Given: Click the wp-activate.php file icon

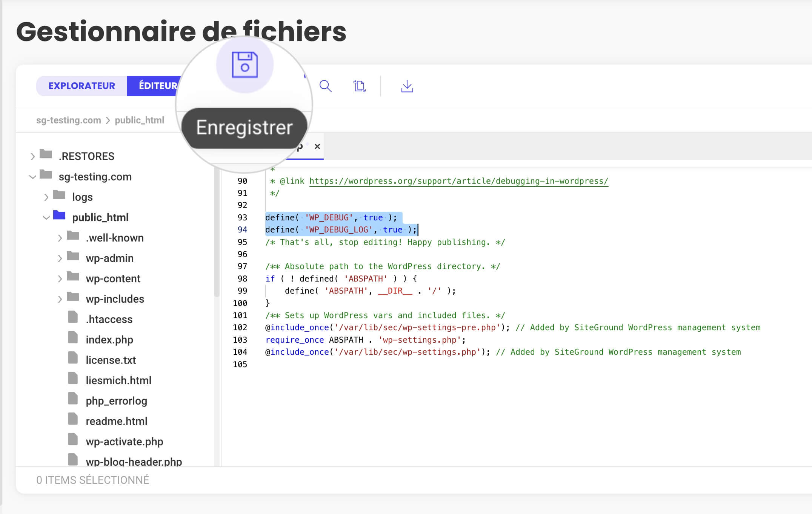Looking at the screenshot, I should pos(73,439).
